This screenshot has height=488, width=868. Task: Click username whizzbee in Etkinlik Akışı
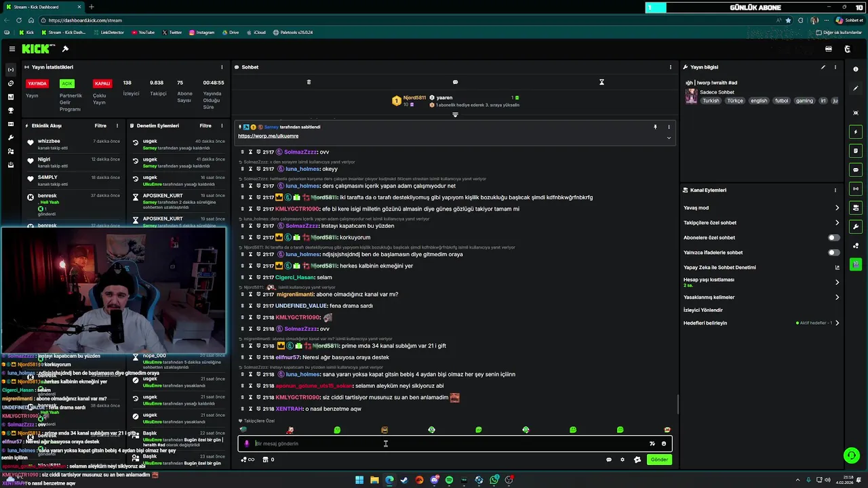click(x=49, y=141)
